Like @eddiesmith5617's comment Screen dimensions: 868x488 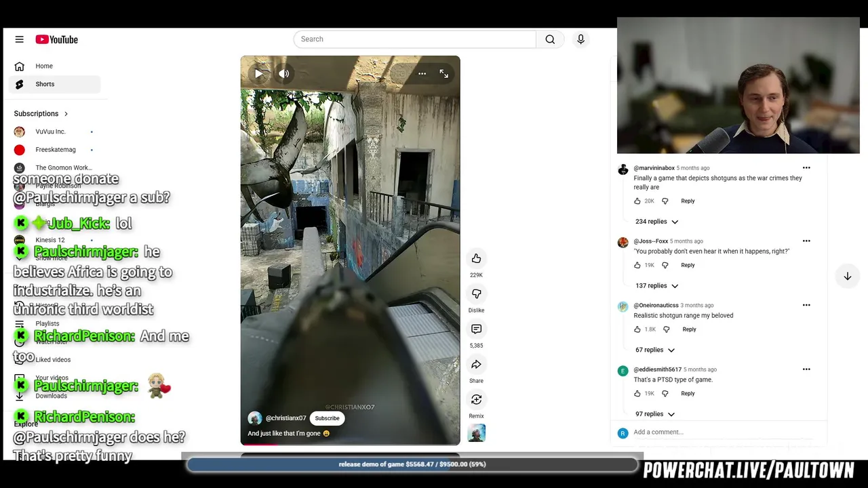637,394
